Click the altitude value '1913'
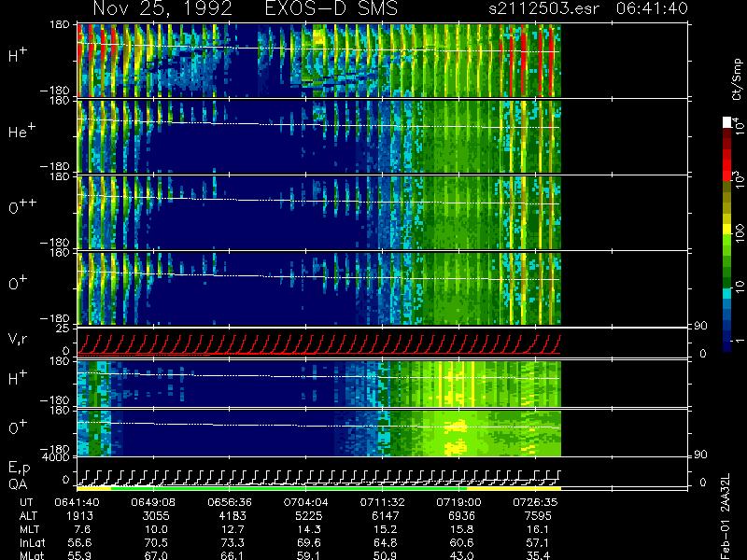Screen dimensions: 747x560 79,516
